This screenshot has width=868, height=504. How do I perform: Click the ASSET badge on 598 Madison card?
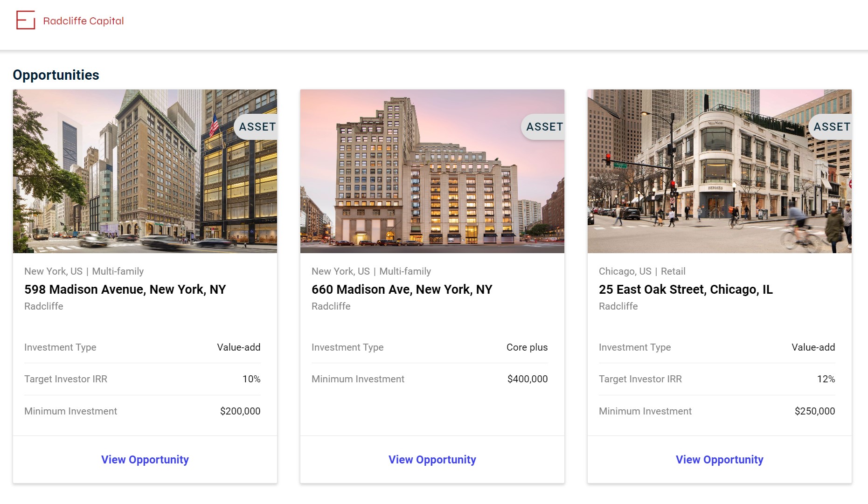point(257,127)
